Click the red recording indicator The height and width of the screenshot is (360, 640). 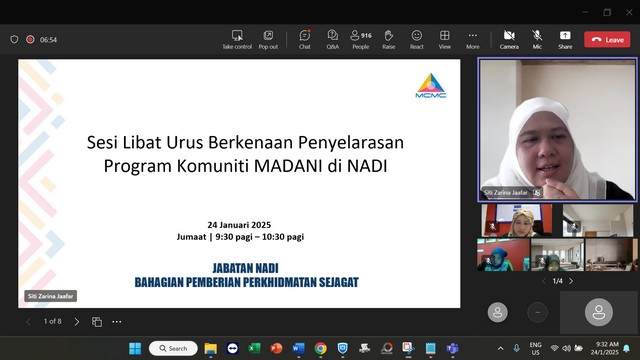(x=30, y=40)
